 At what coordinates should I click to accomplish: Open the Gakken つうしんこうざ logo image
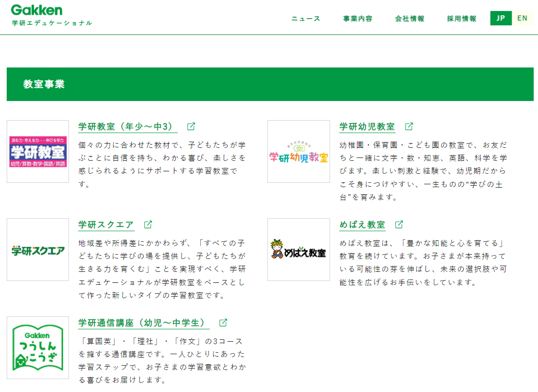tap(38, 347)
